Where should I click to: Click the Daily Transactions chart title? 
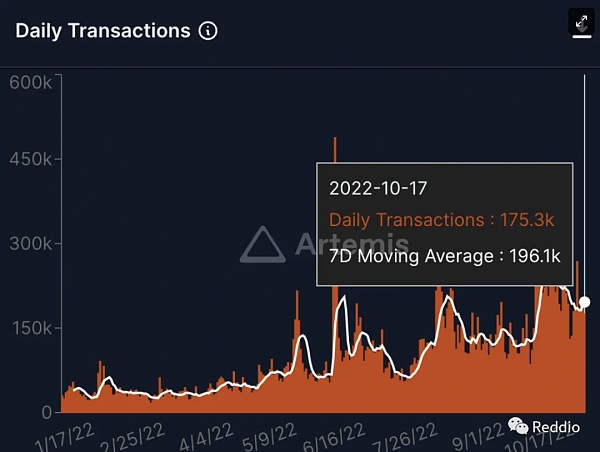pyautogui.click(x=103, y=31)
